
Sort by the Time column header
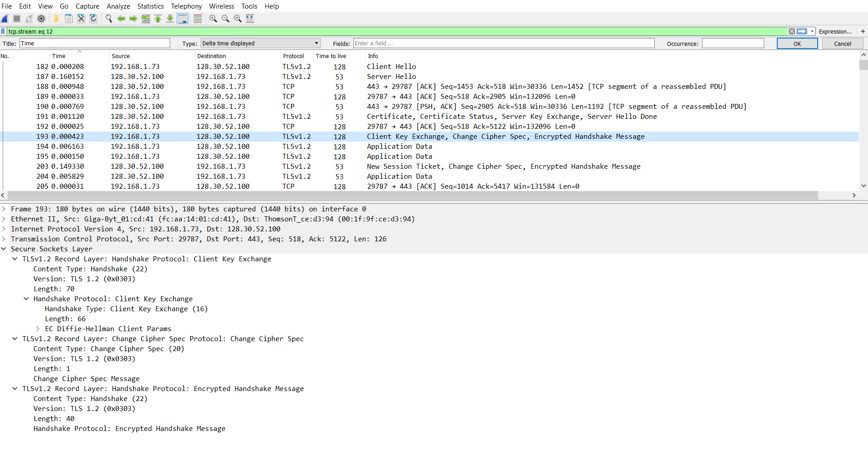click(79, 56)
